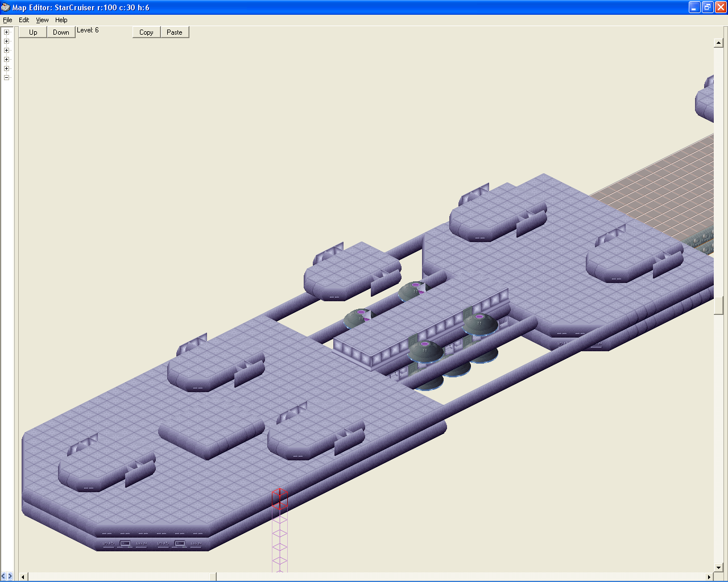Click the Paste button

(175, 32)
